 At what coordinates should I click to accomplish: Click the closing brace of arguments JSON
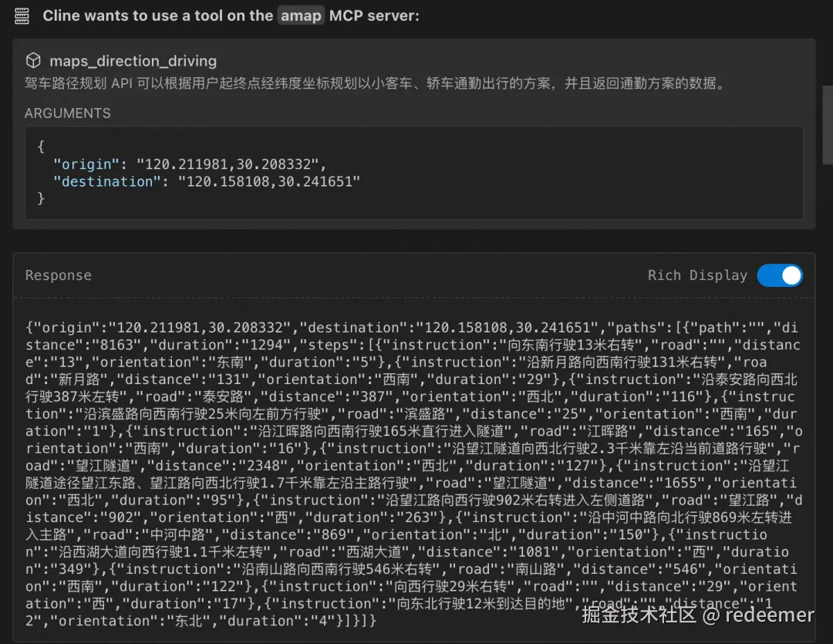tap(41, 199)
